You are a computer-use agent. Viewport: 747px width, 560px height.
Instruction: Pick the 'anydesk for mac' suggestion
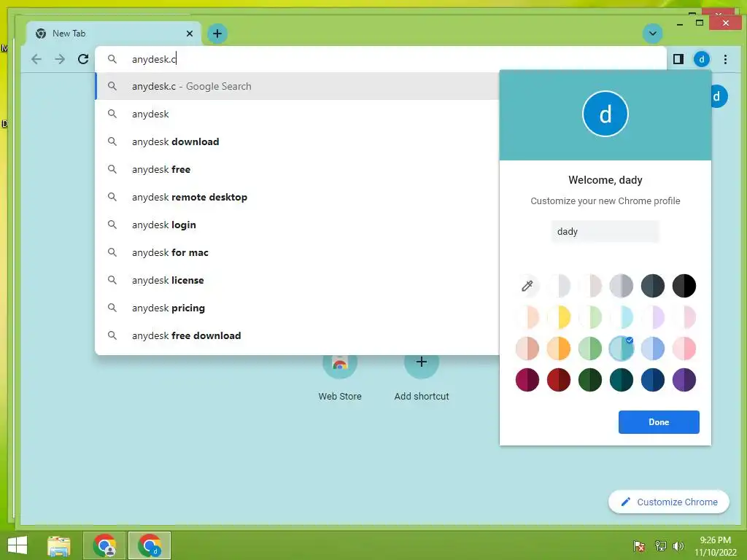(298, 252)
